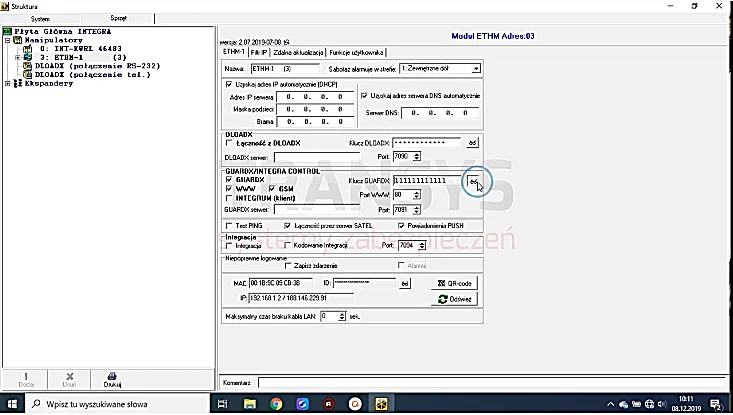Switch to the Filtr IP tab

[259, 53]
